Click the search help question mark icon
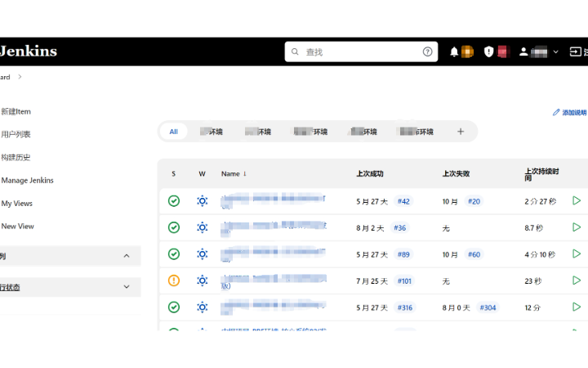Viewport: 588px width, 368px height. coord(427,52)
